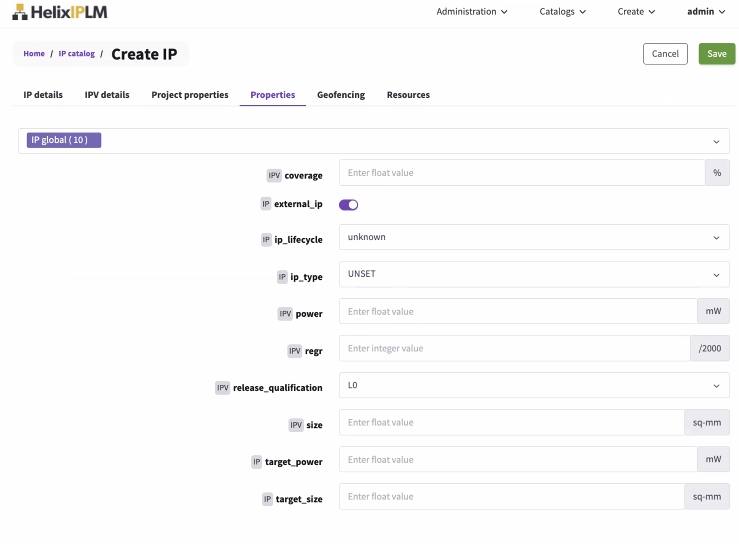Open the admin user menu

706,12
